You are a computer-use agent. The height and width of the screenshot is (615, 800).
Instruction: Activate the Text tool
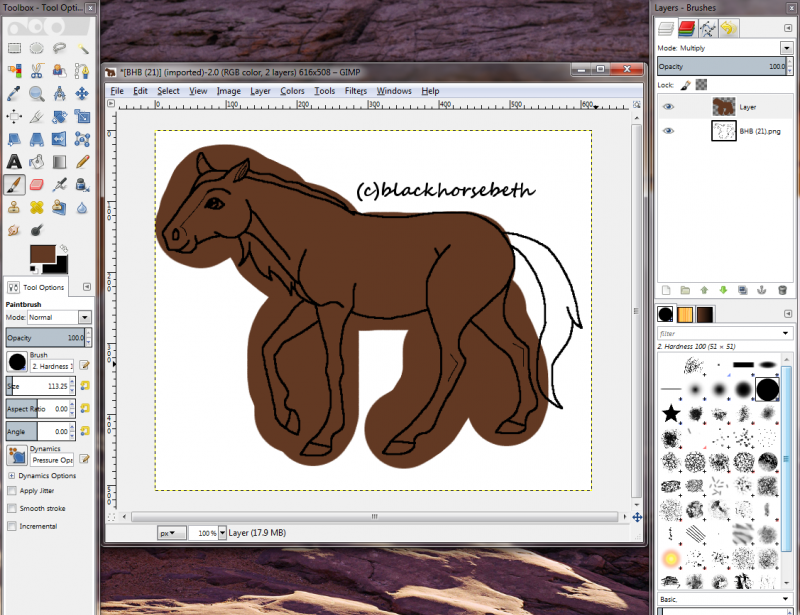tap(14, 162)
